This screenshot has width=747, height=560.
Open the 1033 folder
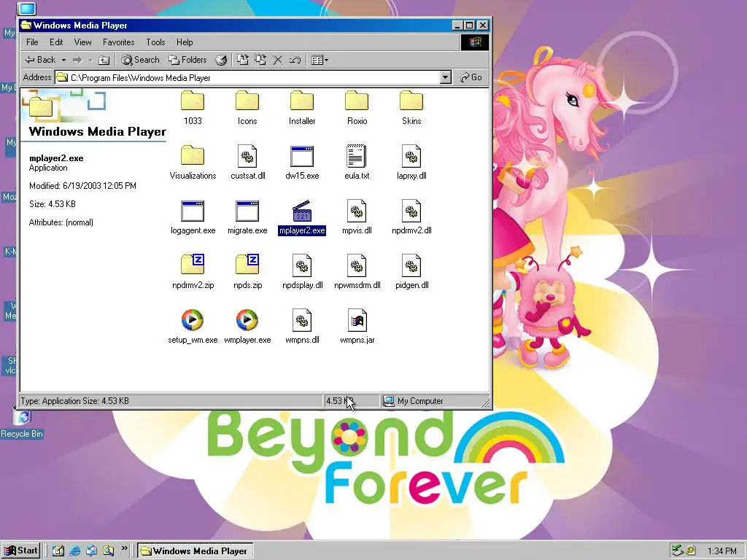pos(193,108)
